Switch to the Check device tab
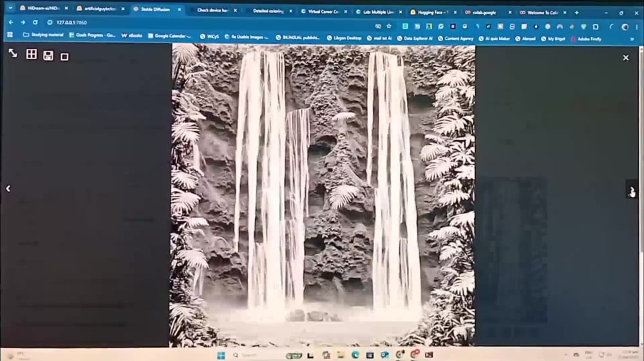This screenshot has height=361, width=644. click(x=213, y=10)
